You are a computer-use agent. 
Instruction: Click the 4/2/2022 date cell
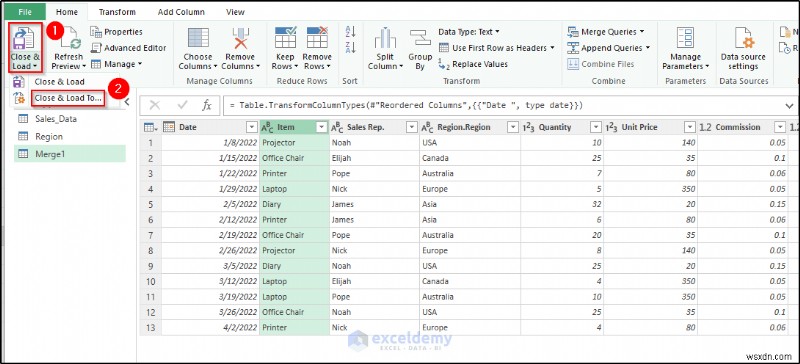coord(210,327)
